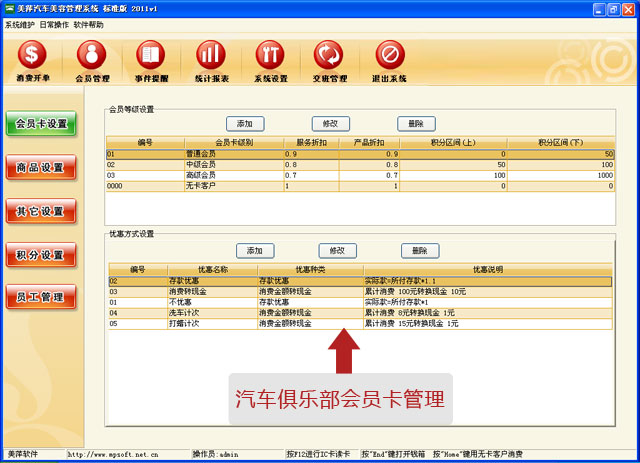Click 添加 in the 会员等级设置 panel
Image resolution: width=640 pixels, height=463 pixels.
tap(244, 124)
